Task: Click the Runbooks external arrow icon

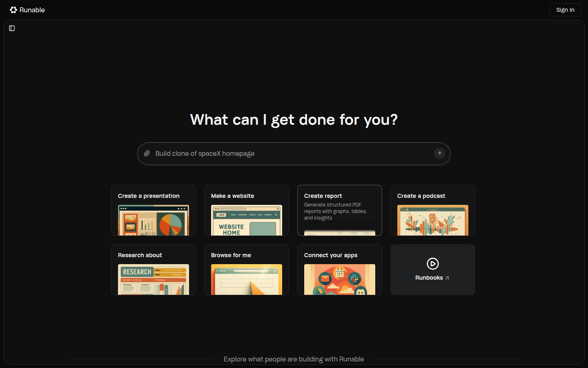Action: [x=447, y=278]
